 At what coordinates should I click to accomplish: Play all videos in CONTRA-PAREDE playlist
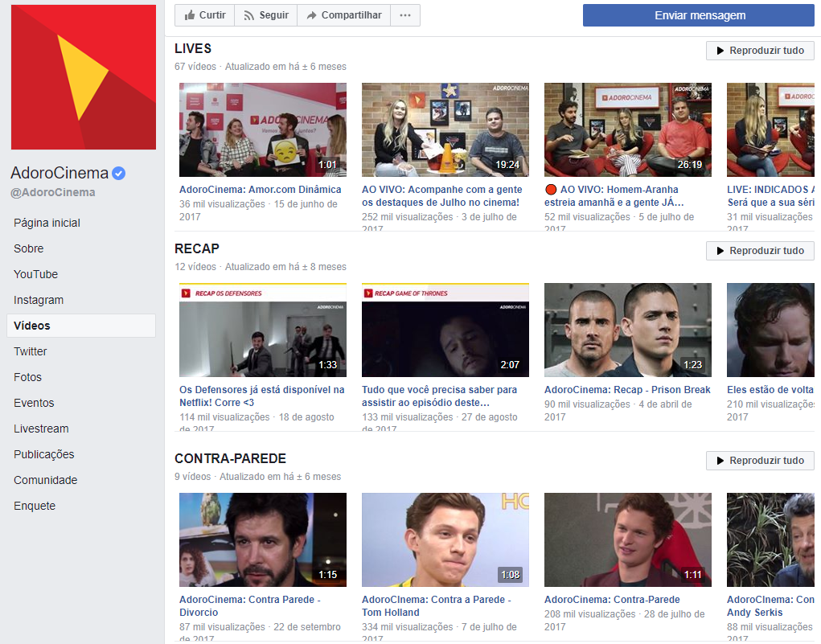(760, 461)
